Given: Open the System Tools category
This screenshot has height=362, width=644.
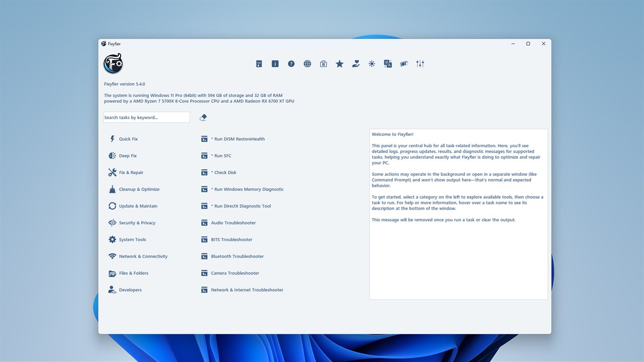Looking at the screenshot, I should point(128,240).
